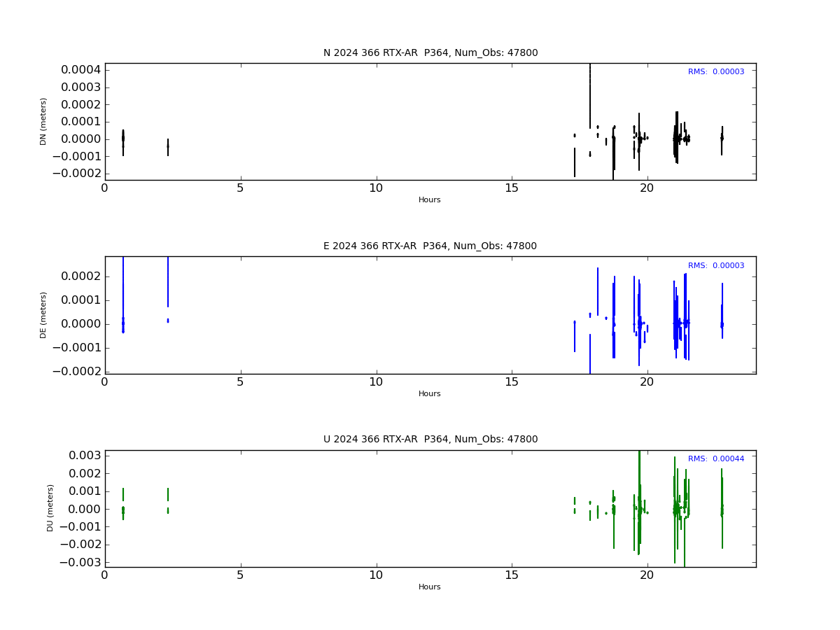Click the DN (meters) axis label
The height and width of the screenshot is (630, 840).
click(x=43, y=121)
